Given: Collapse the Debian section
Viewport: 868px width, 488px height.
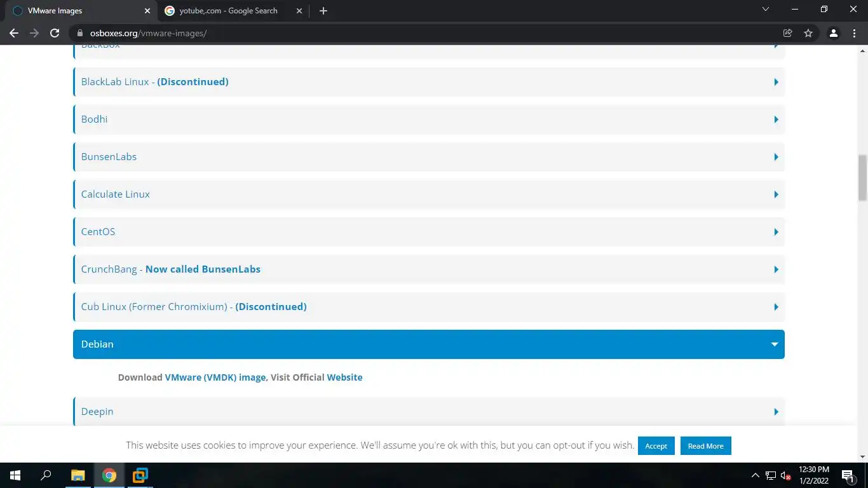Looking at the screenshot, I should tap(429, 344).
